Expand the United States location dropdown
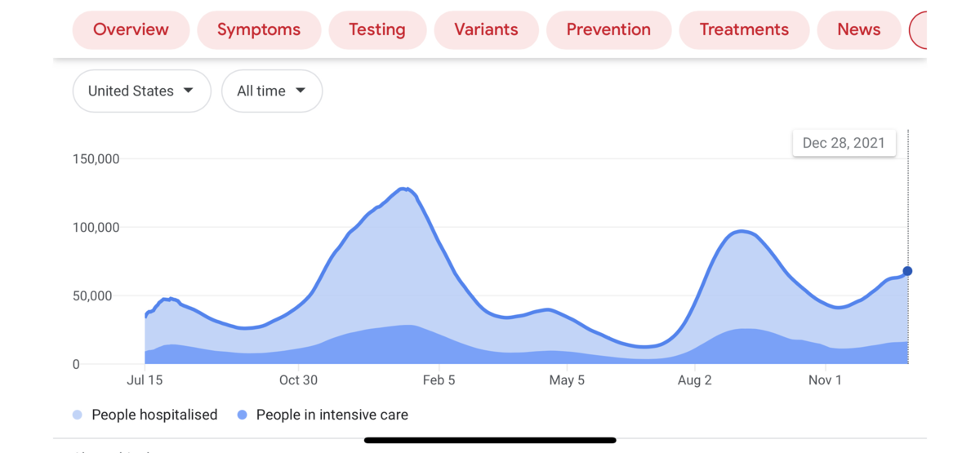Viewport: 980px width, 453px height. tap(141, 91)
